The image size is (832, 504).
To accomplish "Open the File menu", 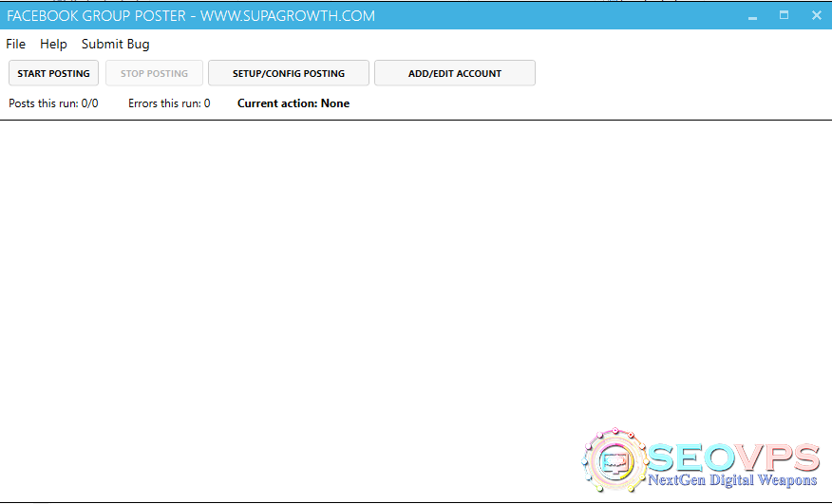I will click(15, 44).
